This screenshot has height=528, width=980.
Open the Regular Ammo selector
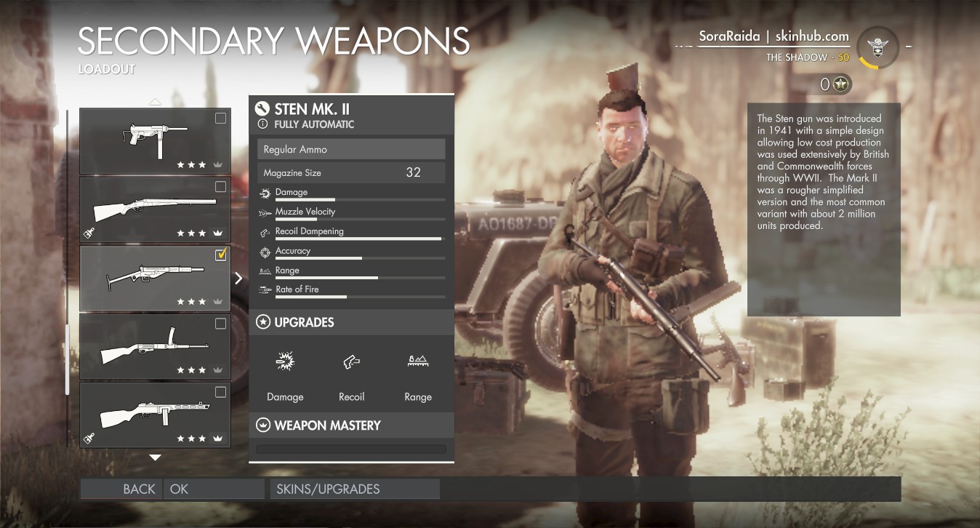tap(351, 149)
